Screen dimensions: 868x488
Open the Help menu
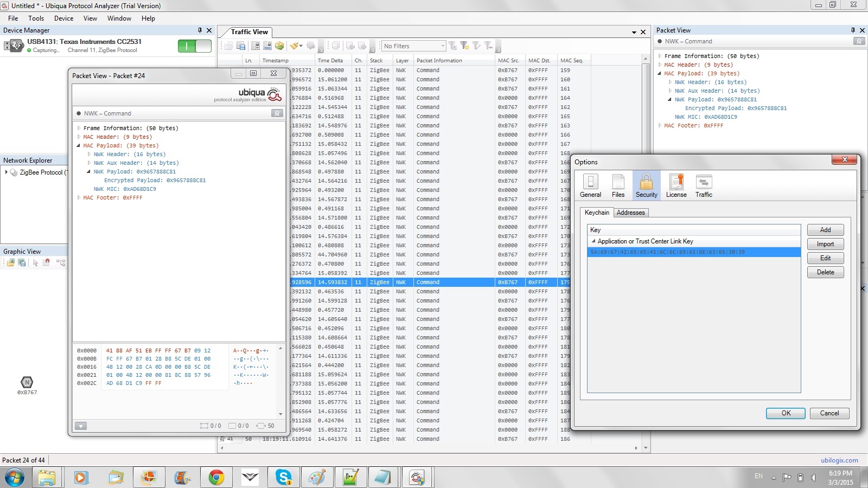tap(148, 18)
